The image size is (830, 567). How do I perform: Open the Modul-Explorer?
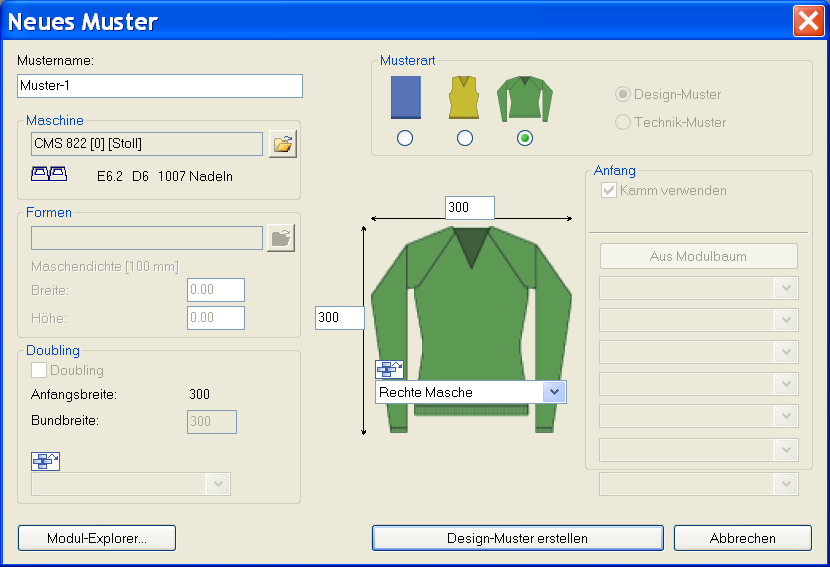point(97,538)
